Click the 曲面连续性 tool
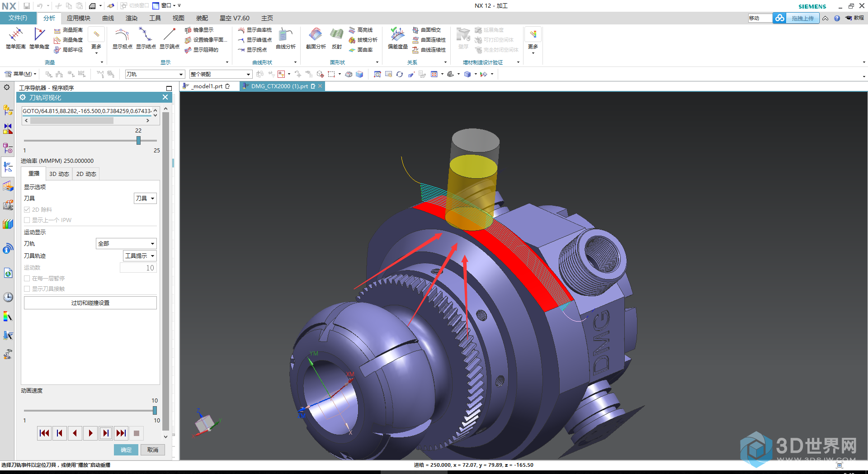Viewport: 868px width, 474px height. [x=429, y=40]
